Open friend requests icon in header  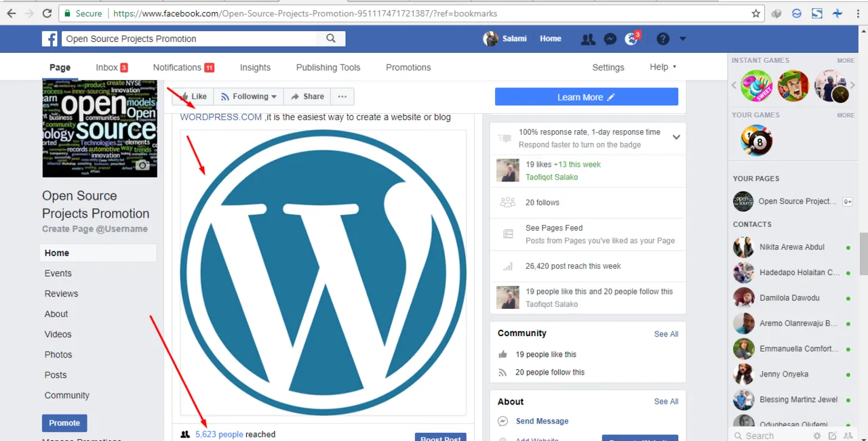[x=588, y=39]
